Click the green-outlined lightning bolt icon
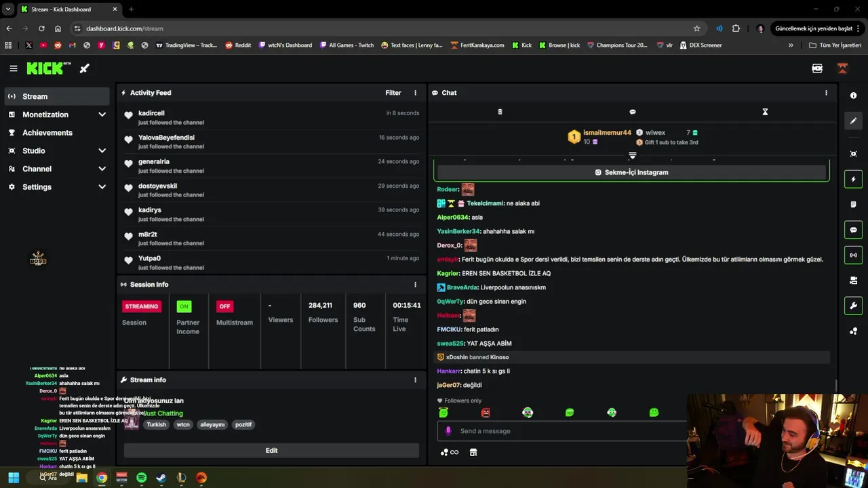The width and height of the screenshot is (868, 488). coord(854,180)
